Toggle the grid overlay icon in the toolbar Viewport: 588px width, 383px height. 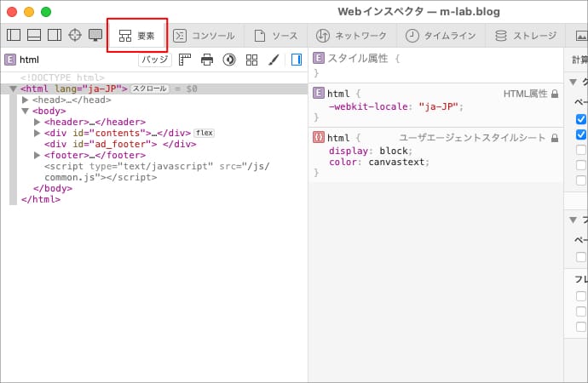(251, 60)
